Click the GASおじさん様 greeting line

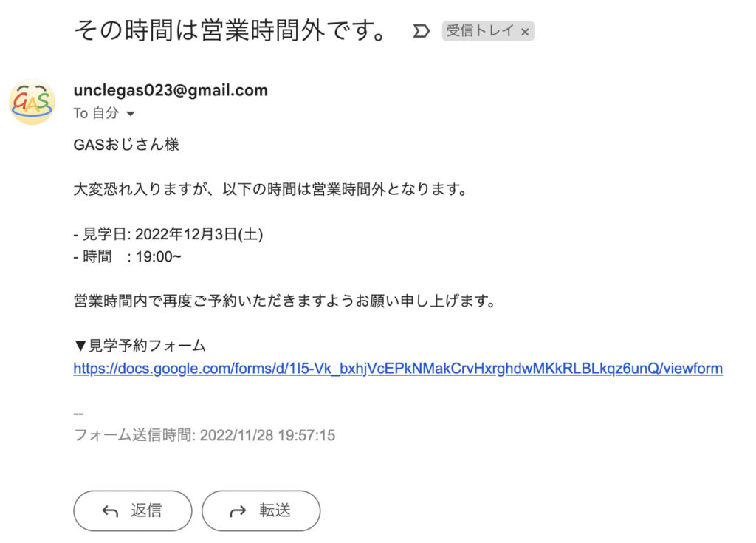126,144
